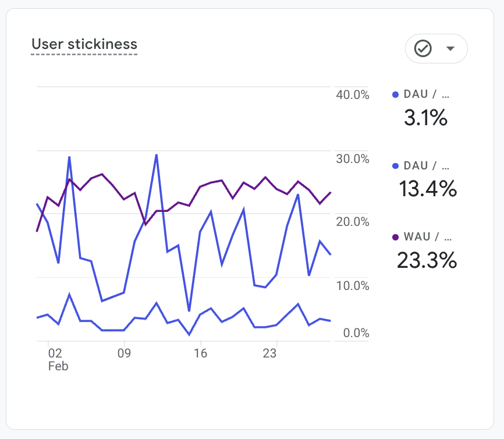
Task: Click the 0.0% y-axis label
Action: click(355, 333)
